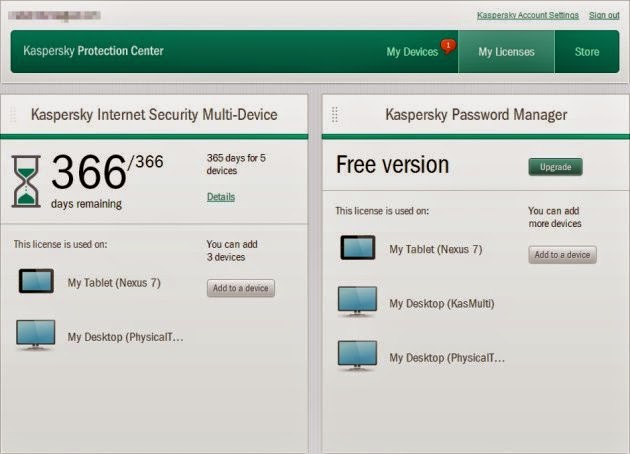This screenshot has height=454, width=630.
Task: Click the blurred account name at top left
Action: pyautogui.click(x=54, y=15)
